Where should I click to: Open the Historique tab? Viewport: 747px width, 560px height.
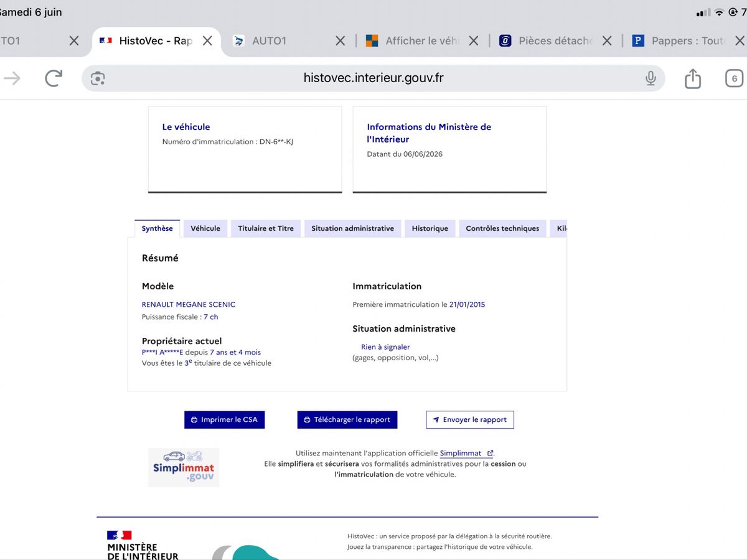430,228
